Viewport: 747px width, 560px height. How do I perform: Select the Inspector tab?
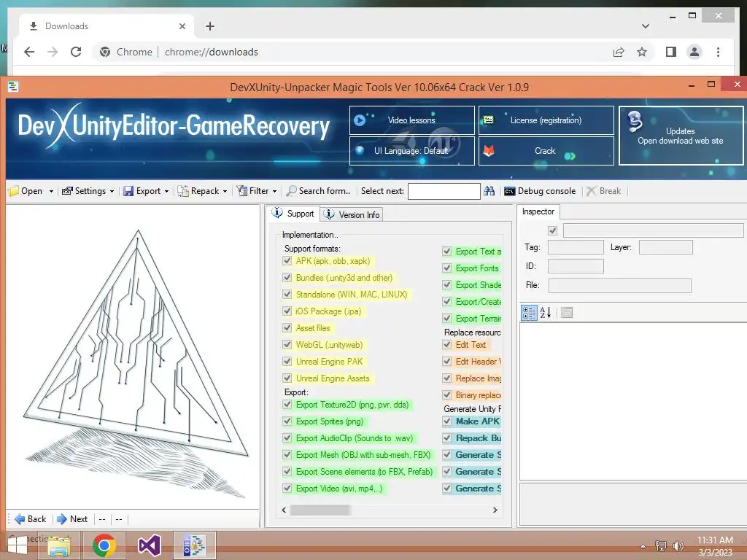pos(538,211)
